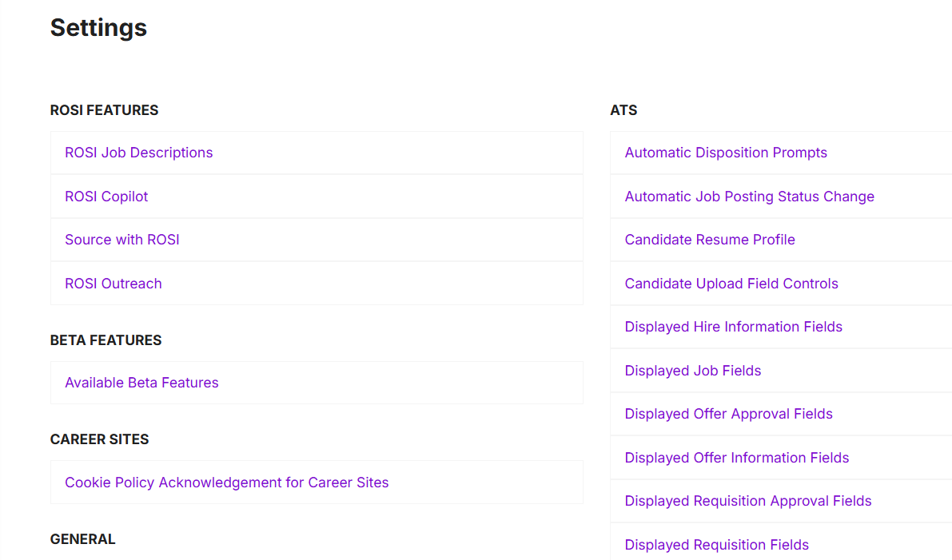Click the ROSI FEATURES section heading
The width and height of the screenshot is (952, 560).
pos(104,110)
